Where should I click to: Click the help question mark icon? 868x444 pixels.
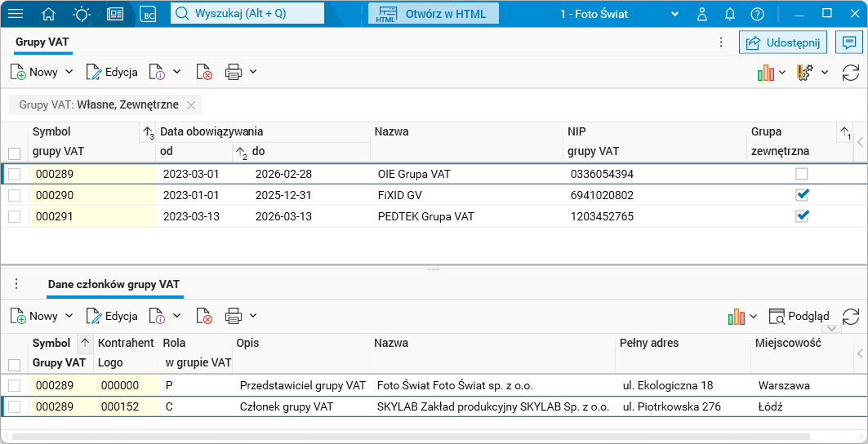(x=758, y=14)
